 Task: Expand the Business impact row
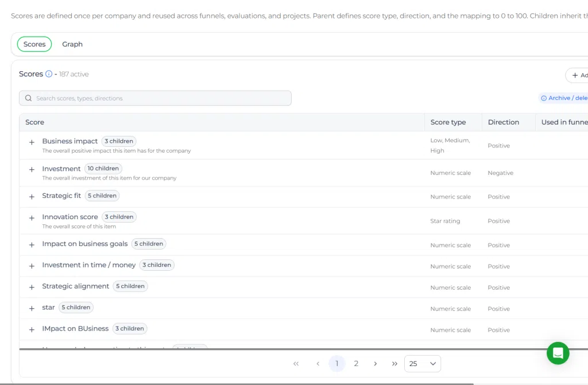tap(32, 142)
